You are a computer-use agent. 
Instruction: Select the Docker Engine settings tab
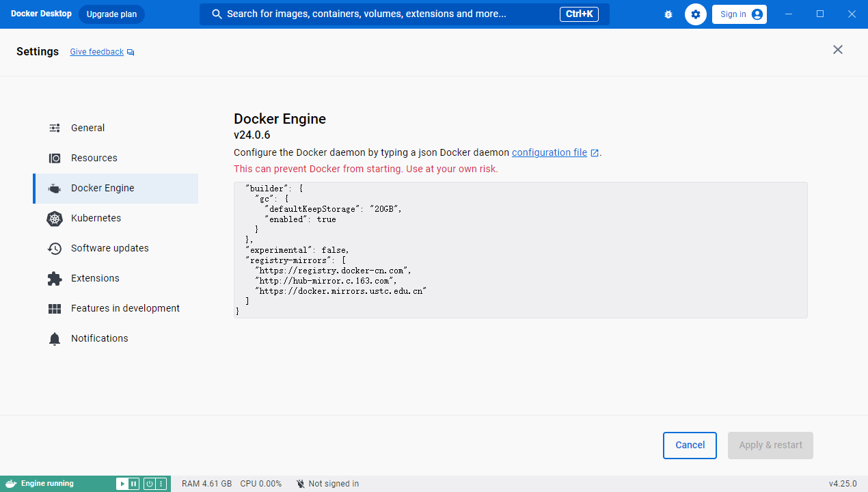(x=116, y=189)
